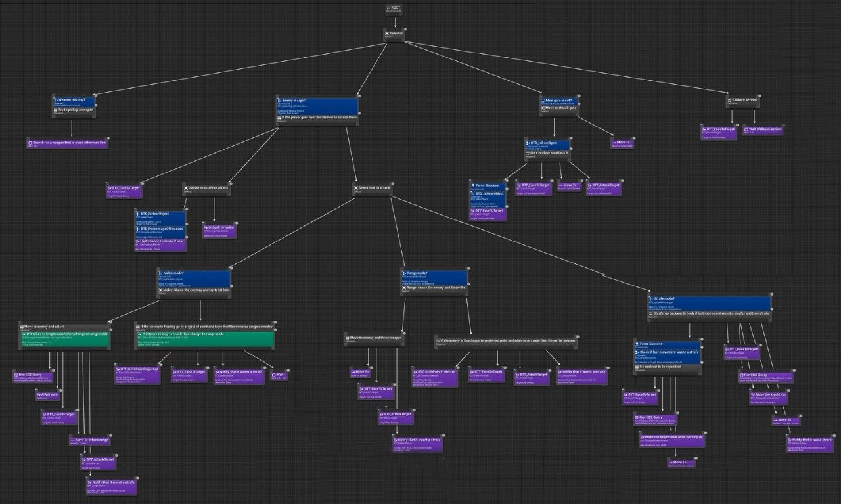
Task: Select the BTD_IsDoorOpen decorator
Action: (x=548, y=145)
